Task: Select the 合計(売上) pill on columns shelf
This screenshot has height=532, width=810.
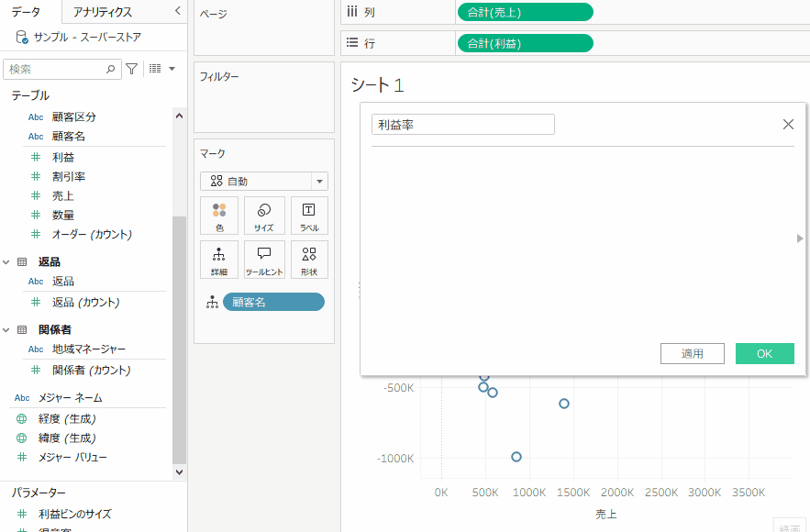Action: point(525,12)
